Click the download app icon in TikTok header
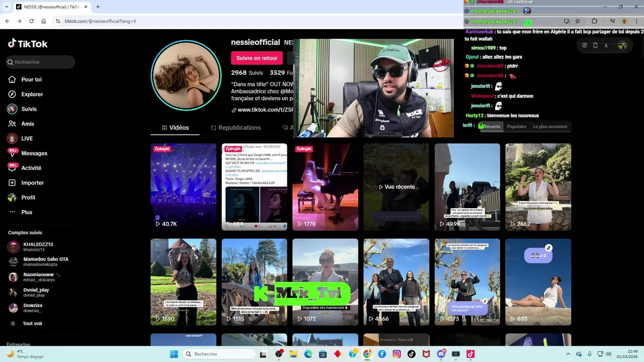 tap(606, 45)
